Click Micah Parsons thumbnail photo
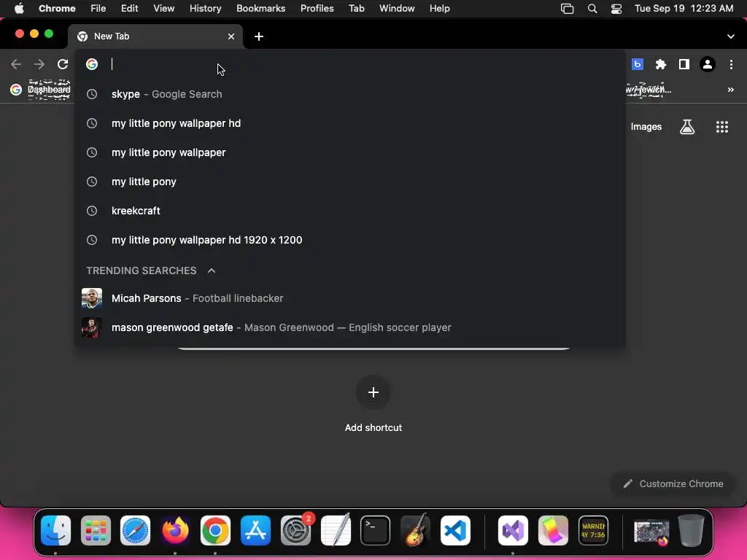 pyautogui.click(x=91, y=298)
